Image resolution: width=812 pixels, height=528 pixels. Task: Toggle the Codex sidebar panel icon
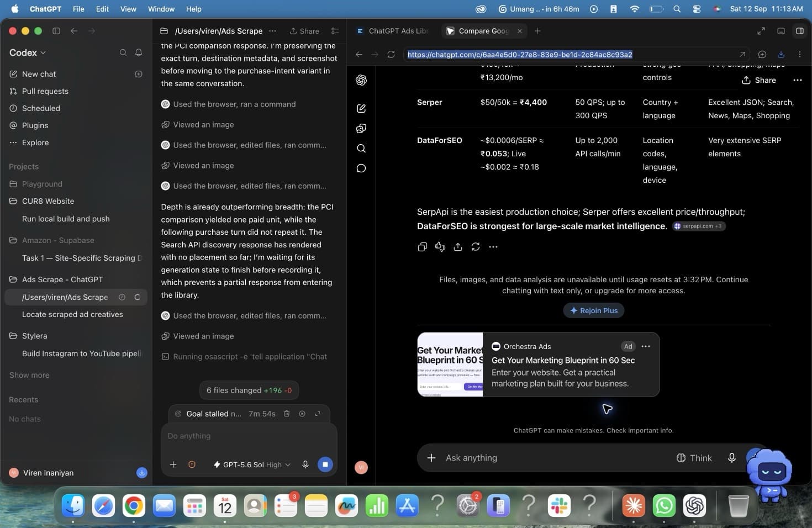[x=56, y=31]
